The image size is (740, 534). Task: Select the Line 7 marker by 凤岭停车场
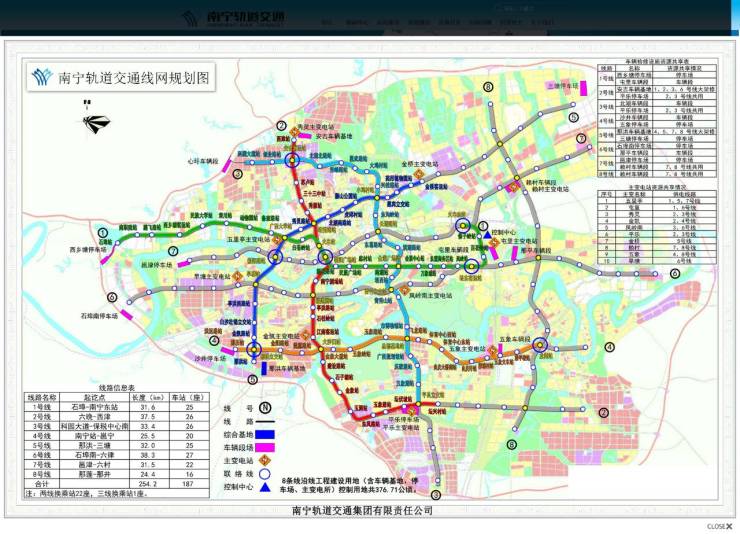pyautogui.click(x=173, y=251)
